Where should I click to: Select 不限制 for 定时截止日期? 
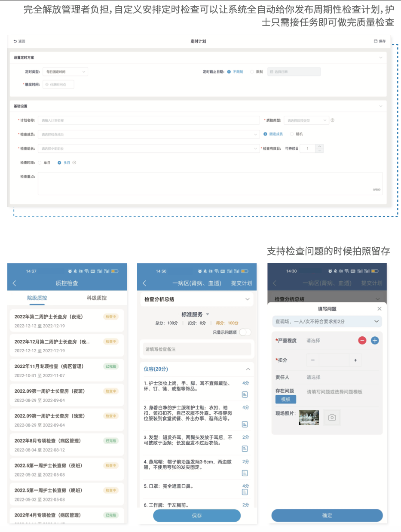pos(236,72)
